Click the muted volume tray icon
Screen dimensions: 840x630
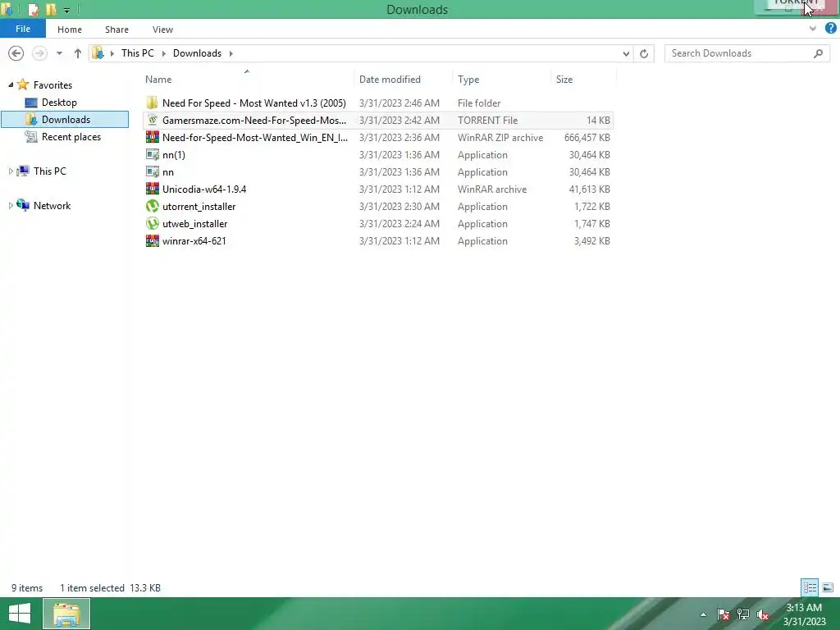(x=763, y=614)
